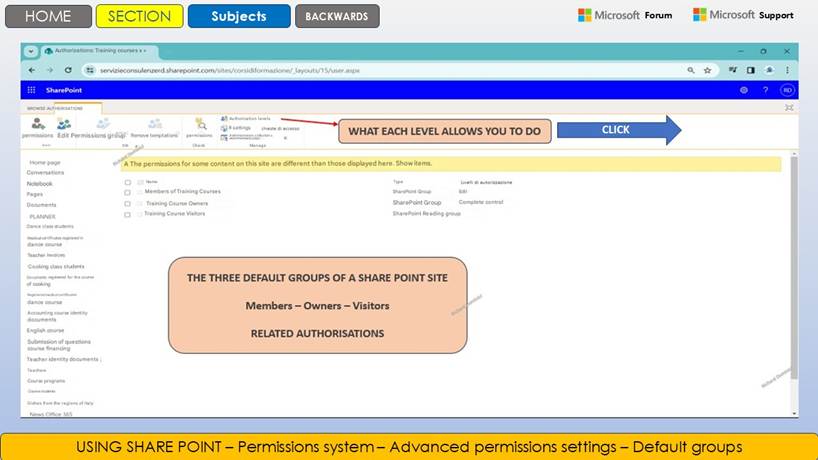This screenshot has width=818, height=460.
Task: Tick checkbox for Training Course Visitors
Action: click(x=127, y=214)
